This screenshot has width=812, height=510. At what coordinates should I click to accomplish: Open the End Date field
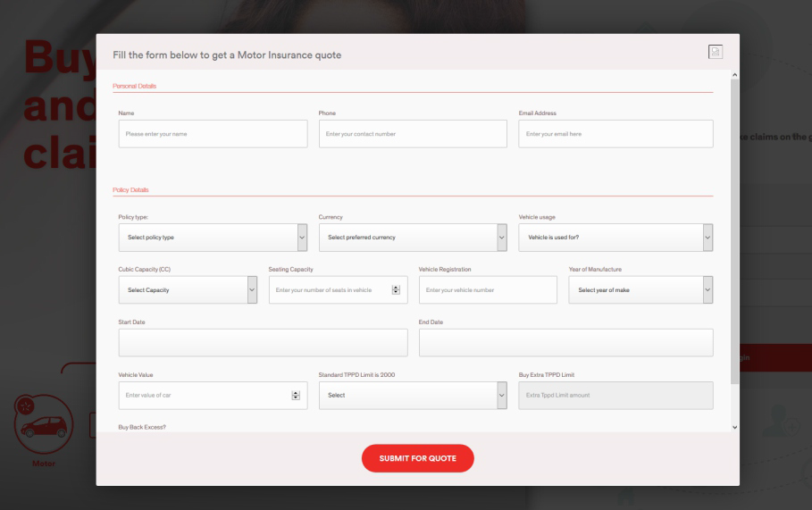565,342
